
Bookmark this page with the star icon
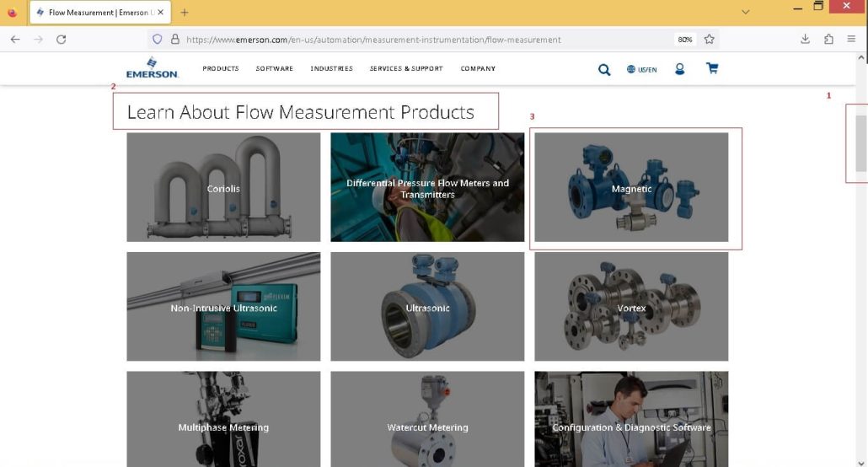709,40
